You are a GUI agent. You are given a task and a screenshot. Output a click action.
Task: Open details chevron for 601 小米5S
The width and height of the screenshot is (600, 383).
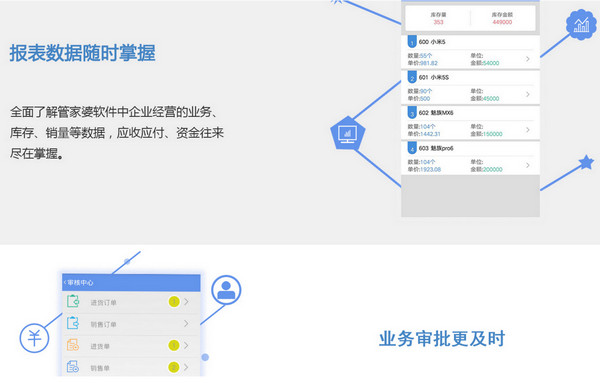click(528, 94)
